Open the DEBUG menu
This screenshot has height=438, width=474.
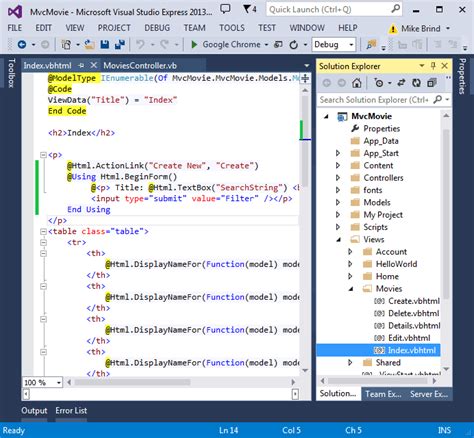pos(157,28)
